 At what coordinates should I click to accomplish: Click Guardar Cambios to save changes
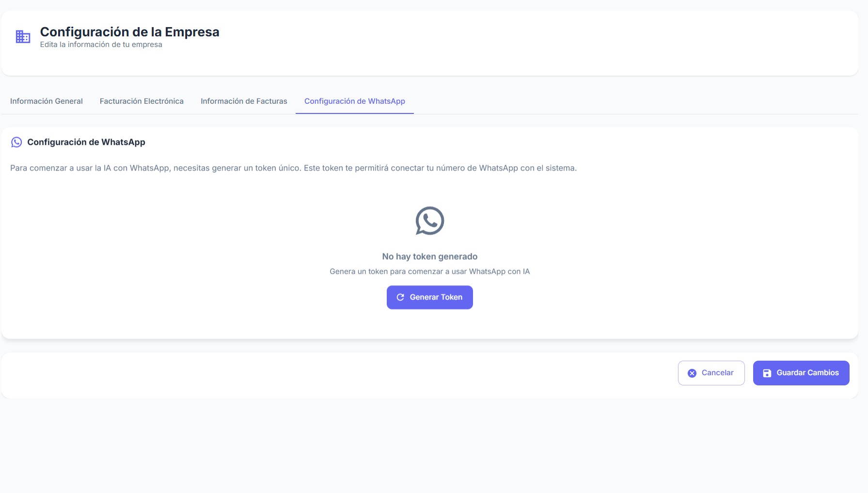pos(801,373)
